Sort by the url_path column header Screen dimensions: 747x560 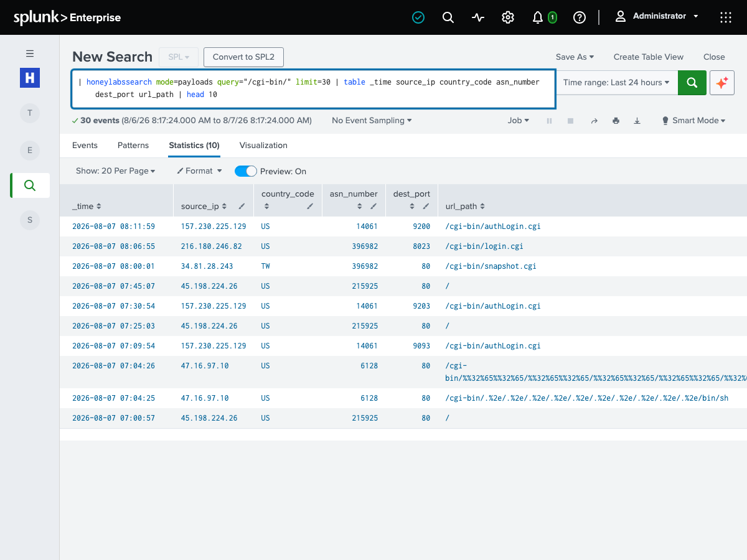pos(465,207)
